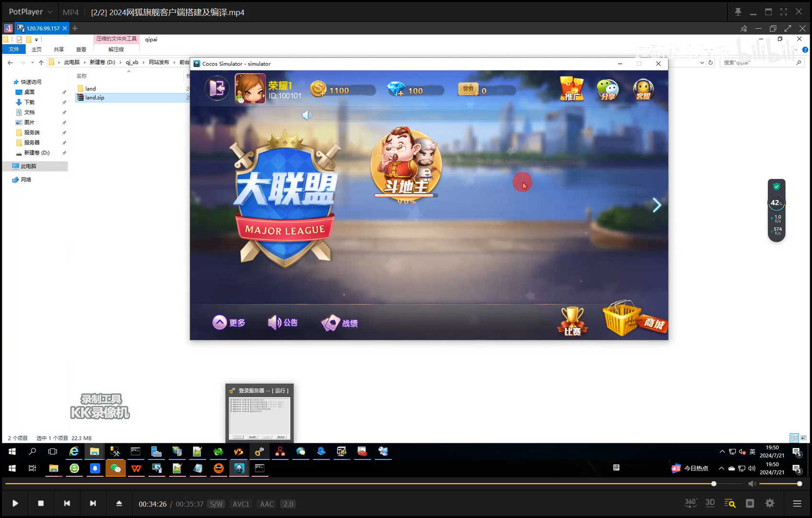Toggle 3D mode in PotPlayer
The width and height of the screenshot is (812, 518).
(x=710, y=503)
